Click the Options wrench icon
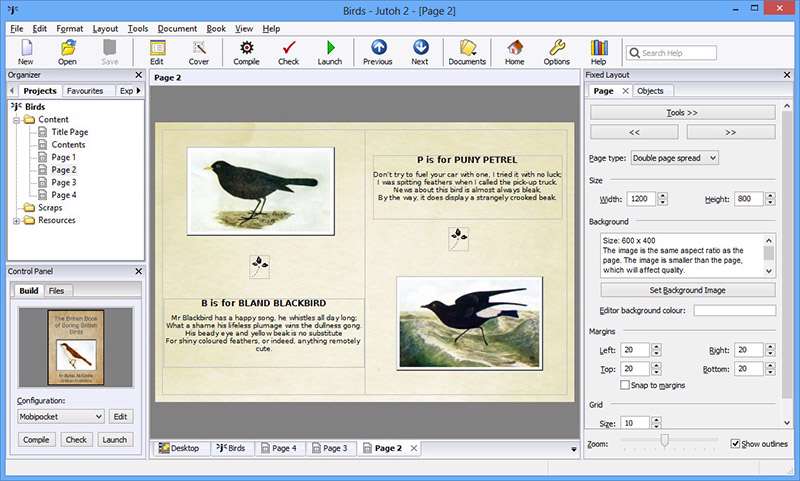800x481 pixels. pyautogui.click(x=557, y=51)
